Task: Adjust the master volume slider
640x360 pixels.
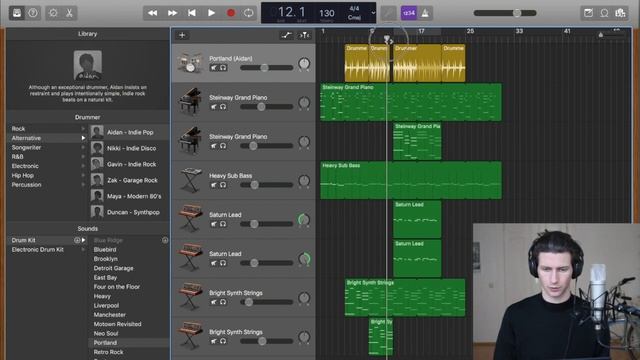Action: coord(505,13)
